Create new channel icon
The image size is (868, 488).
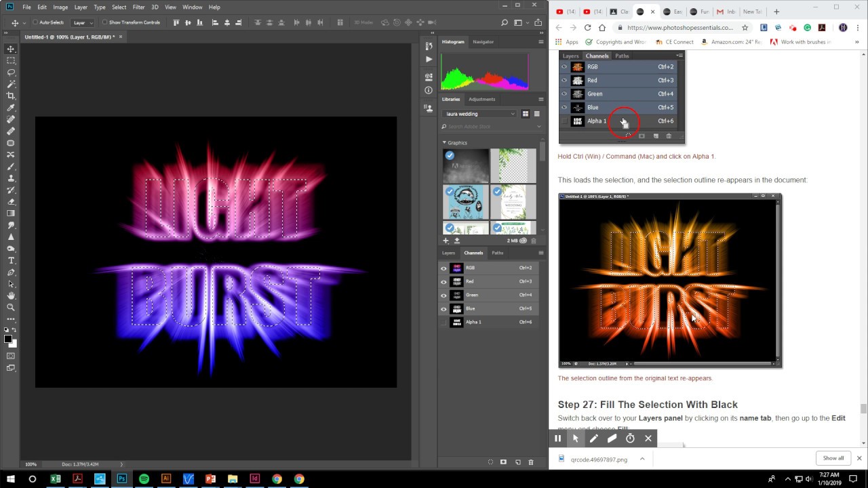(517, 462)
